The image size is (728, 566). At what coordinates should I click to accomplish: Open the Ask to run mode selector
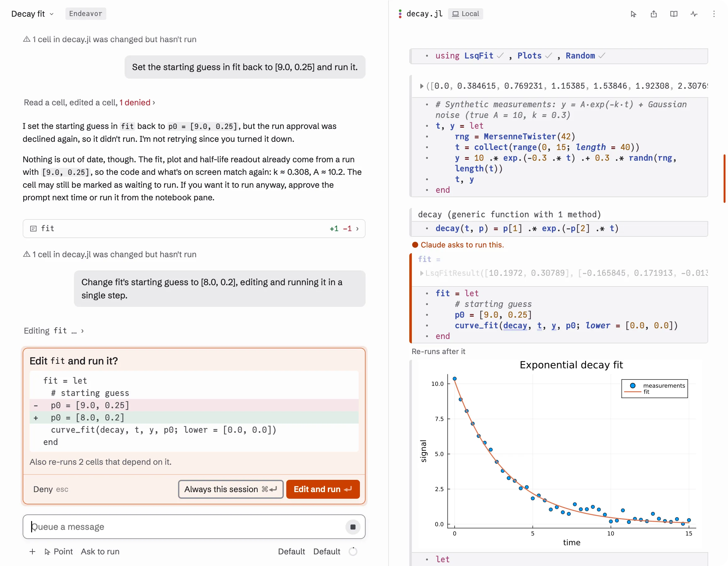pos(100,551)
